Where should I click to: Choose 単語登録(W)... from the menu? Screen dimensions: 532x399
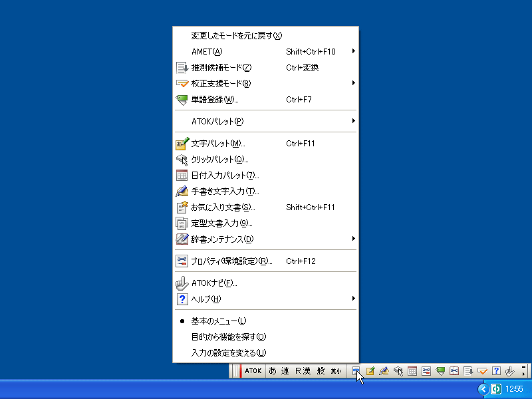click(265, 99)
